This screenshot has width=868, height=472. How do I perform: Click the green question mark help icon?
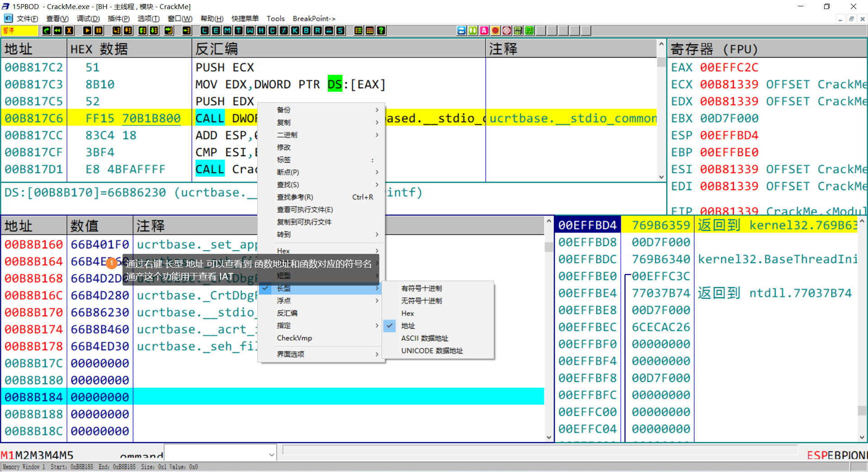pos(381,31)
